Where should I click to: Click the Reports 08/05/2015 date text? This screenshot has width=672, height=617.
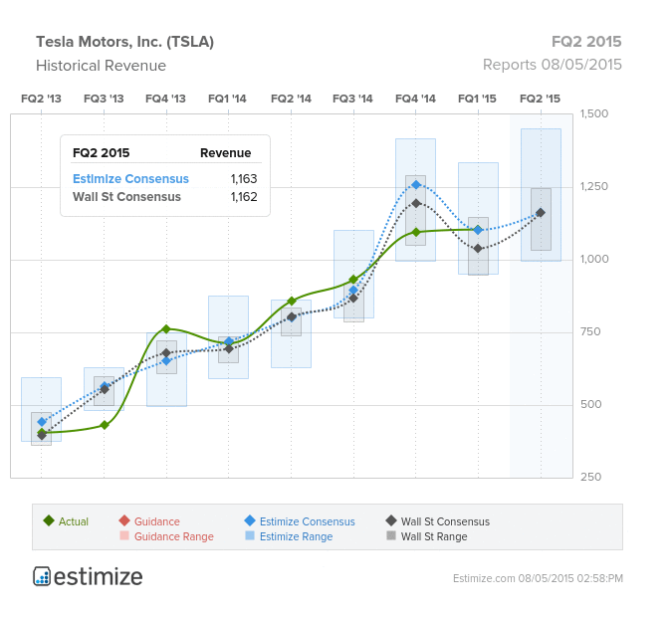pos(552,65)
